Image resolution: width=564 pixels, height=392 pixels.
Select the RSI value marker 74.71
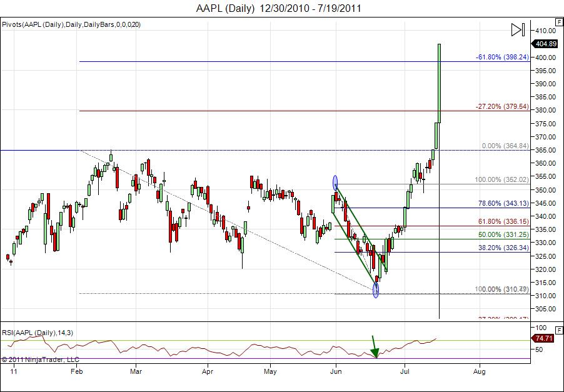(543, 338)
